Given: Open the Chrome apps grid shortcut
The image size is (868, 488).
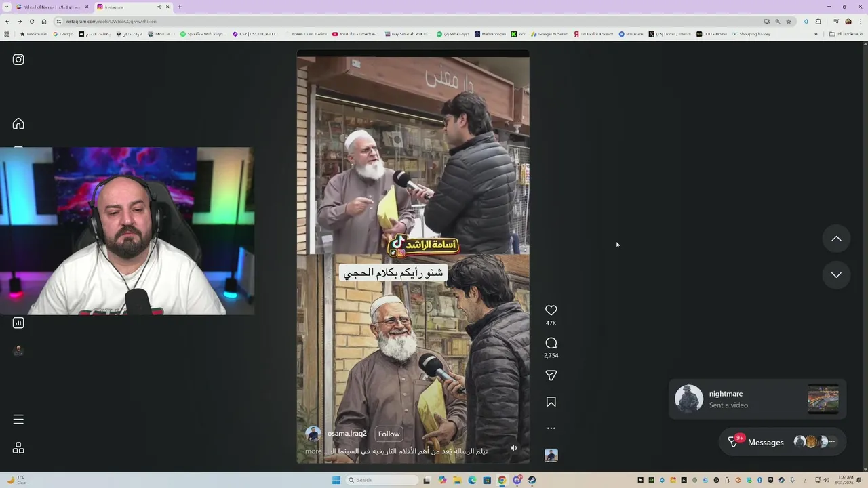Looking at the screenshot, I should (7, 34).
